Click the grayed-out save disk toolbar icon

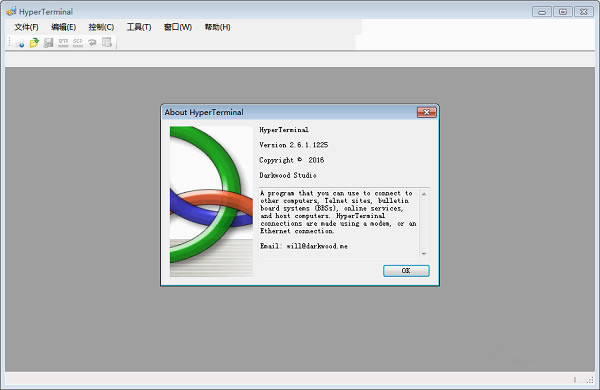pos(48,42)
